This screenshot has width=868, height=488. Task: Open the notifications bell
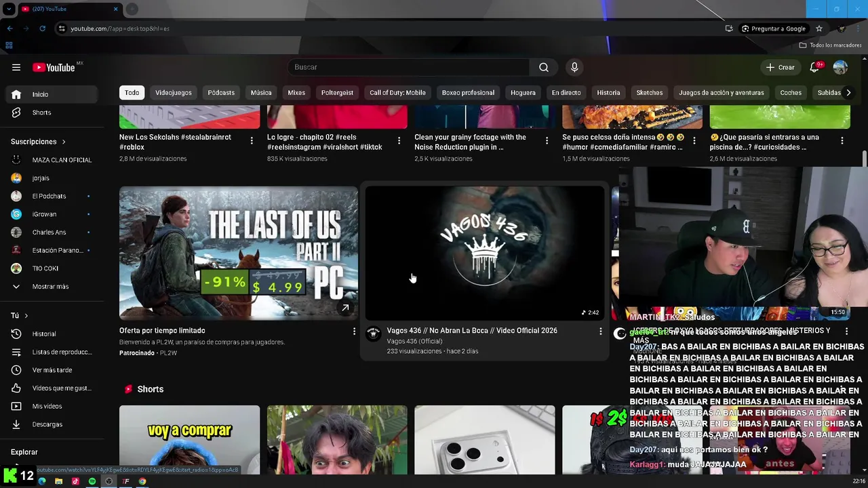[x=814, y=67]
